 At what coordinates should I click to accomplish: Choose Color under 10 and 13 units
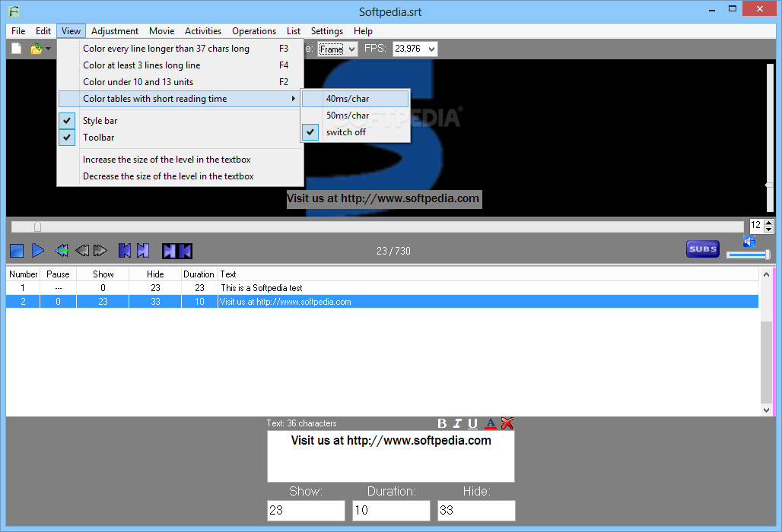tap(180, 81)
